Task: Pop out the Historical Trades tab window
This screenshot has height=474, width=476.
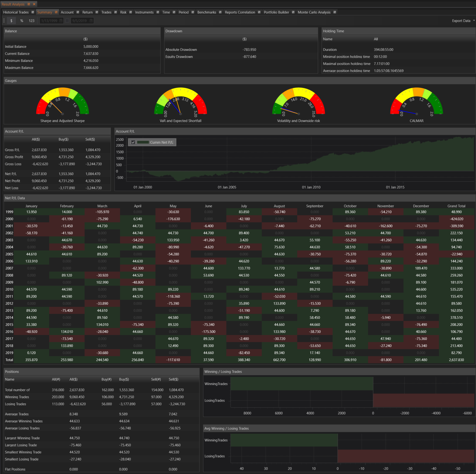Action: pyautogui.click(x=33, y=12)
